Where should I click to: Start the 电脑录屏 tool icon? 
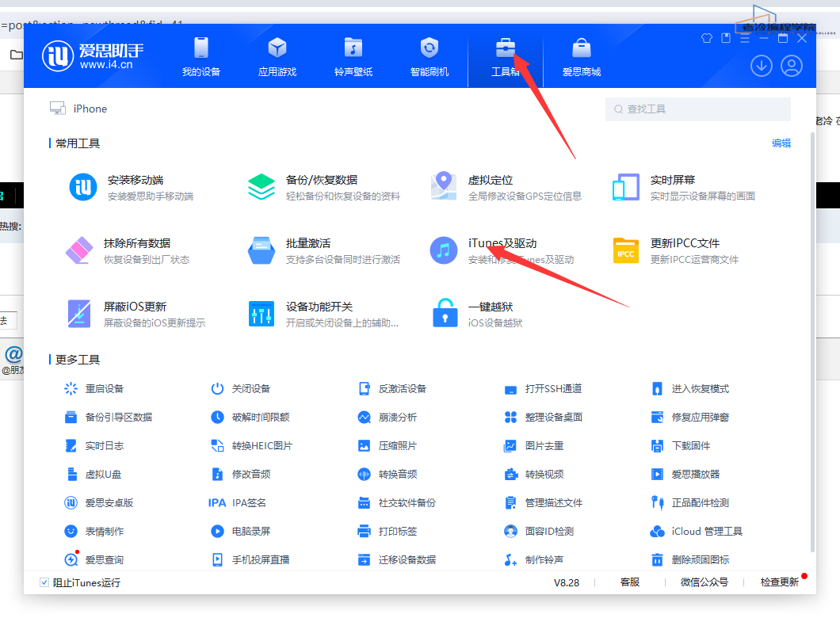tap(217, 532)
